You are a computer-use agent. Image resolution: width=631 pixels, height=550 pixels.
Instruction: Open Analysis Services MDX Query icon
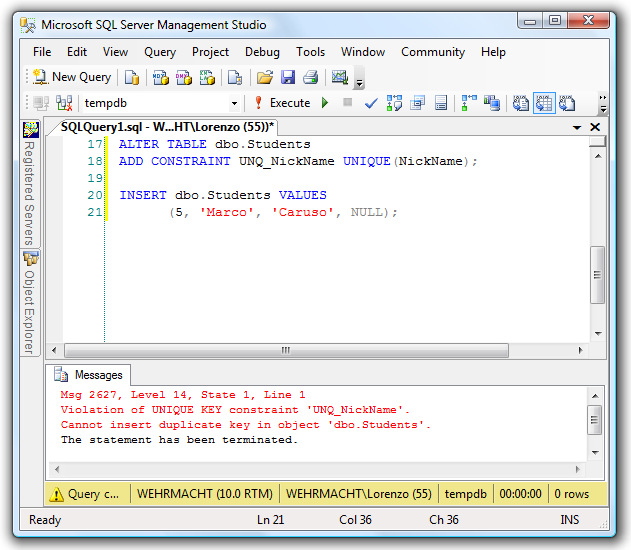tap(161, 77)
